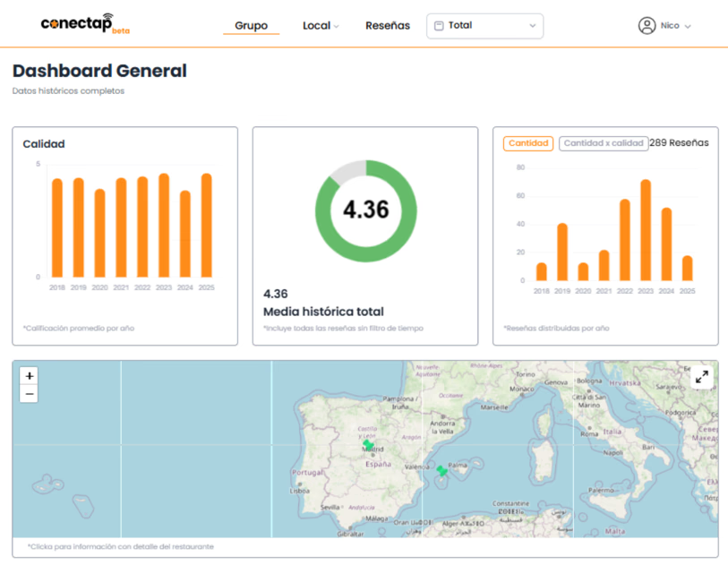The width and height of the screenshot is (728, 565).
Task: Zoom out on the map with the minus control
Action: point(28,393)
